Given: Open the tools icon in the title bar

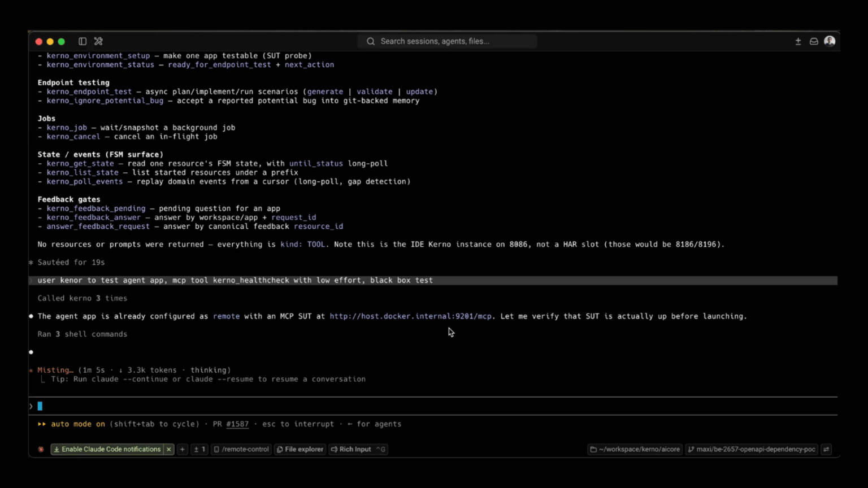Looking at the screenshot, I should point(98,41).
